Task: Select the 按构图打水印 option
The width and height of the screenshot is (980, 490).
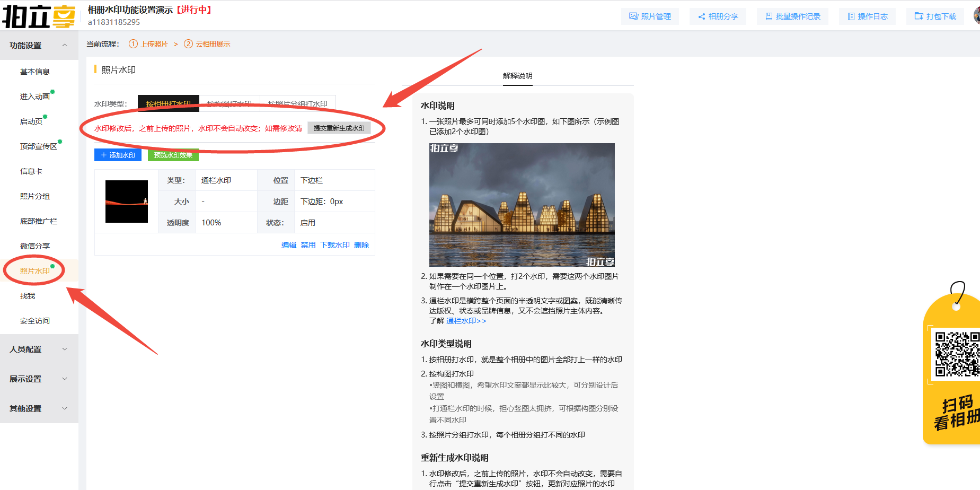Action: 229,103
